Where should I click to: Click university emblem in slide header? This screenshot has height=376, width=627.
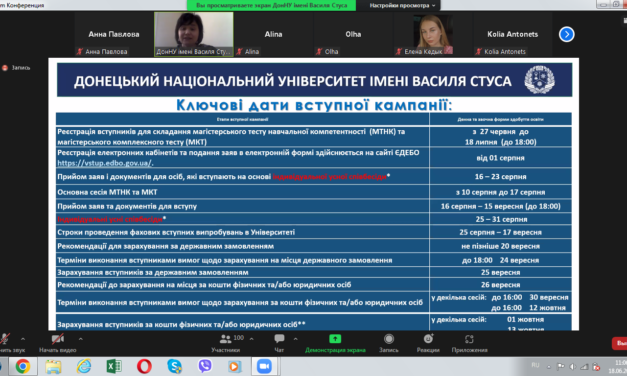539,80
